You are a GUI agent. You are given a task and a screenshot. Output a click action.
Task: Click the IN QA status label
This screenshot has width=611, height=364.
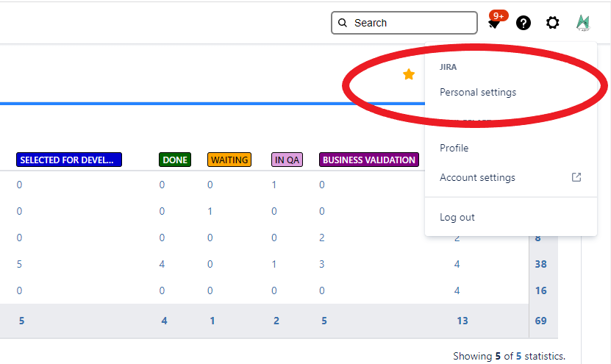point(287,160)
